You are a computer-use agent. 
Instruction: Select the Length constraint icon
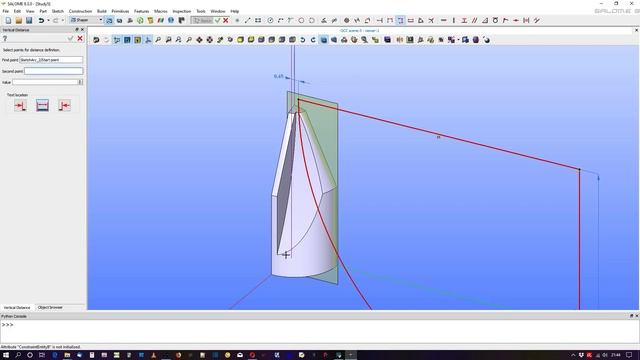tap(411, 20)
